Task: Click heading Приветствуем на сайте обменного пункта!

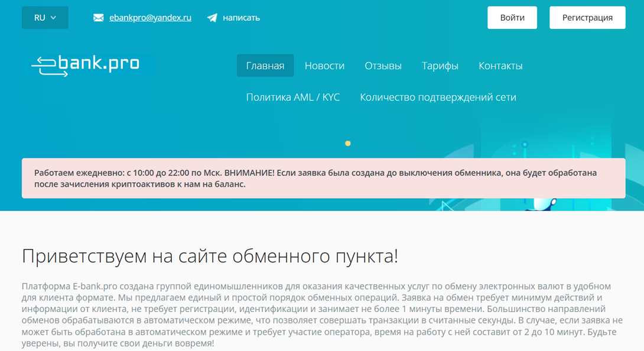Action: [210, 256]
